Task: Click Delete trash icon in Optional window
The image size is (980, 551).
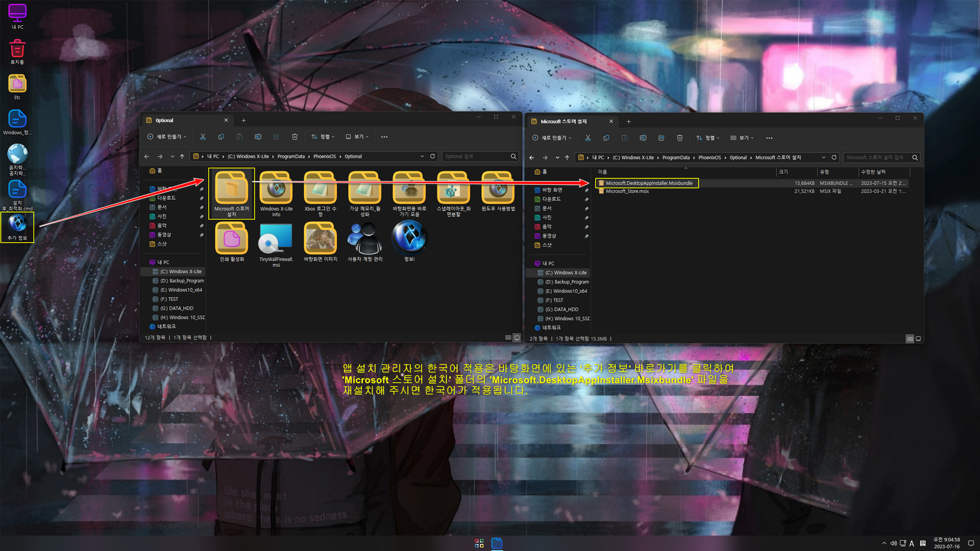Action: click(x=294, y=137)
